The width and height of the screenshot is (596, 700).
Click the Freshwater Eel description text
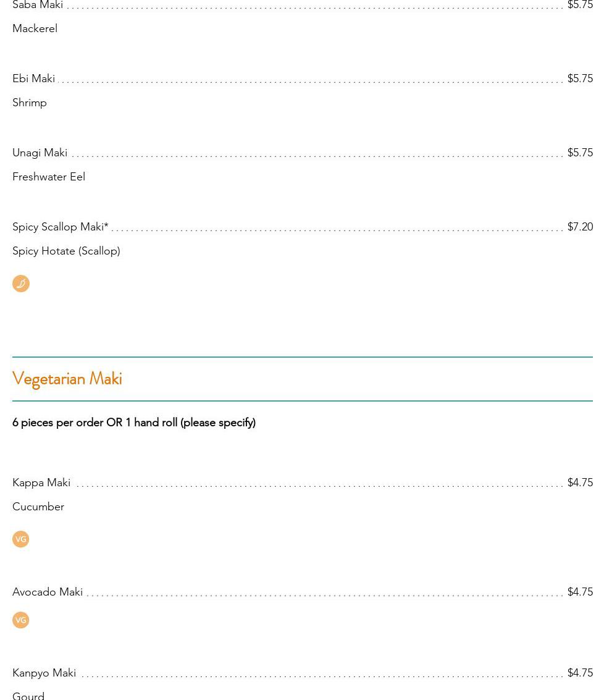(x=49, y=177)
